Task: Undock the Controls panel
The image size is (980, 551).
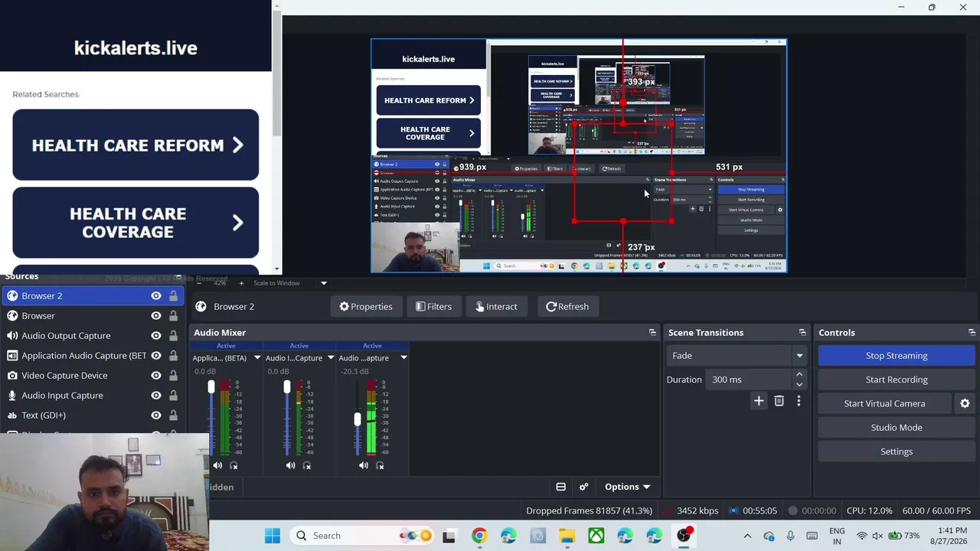Action: [972, 333]
